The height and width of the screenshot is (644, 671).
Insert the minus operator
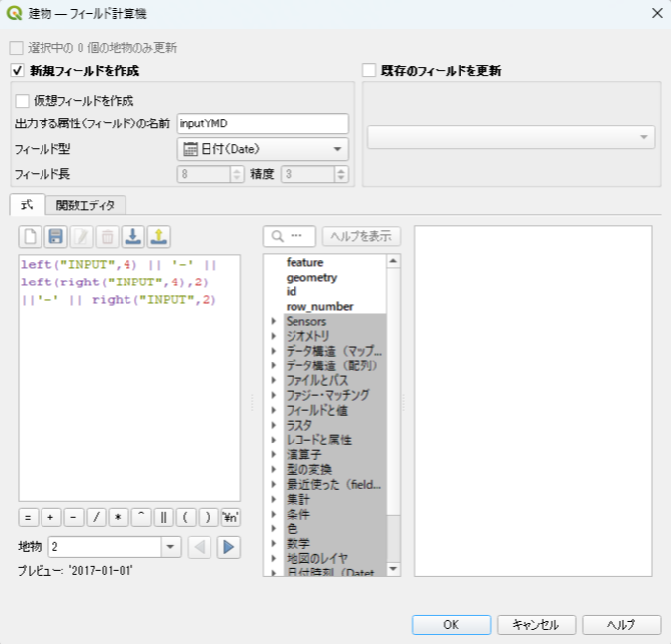73,517
